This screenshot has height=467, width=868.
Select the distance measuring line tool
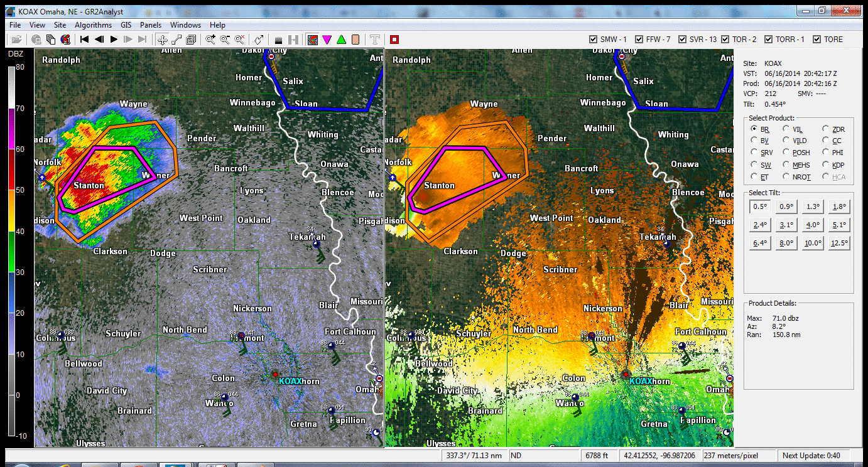coord(176,40)
